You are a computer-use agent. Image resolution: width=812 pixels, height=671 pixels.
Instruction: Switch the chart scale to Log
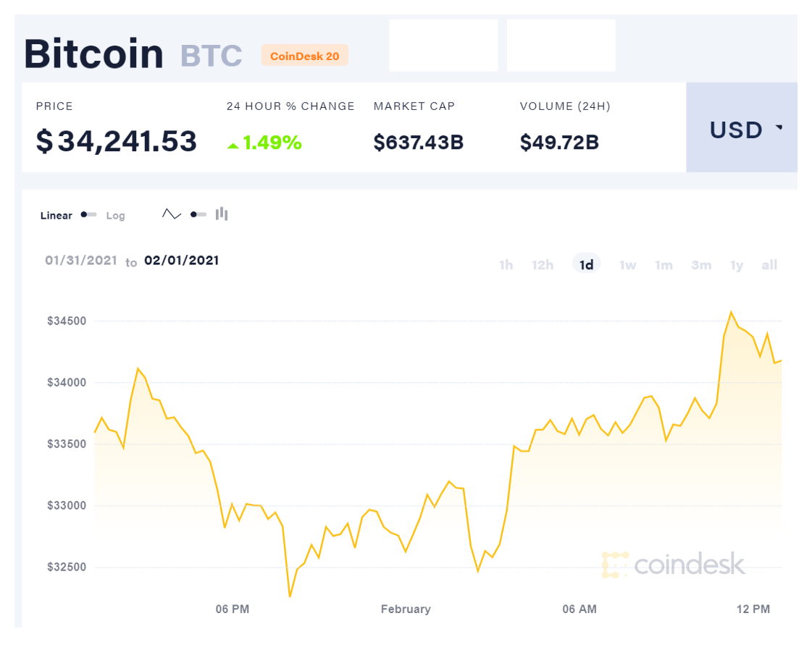point(115,216)
